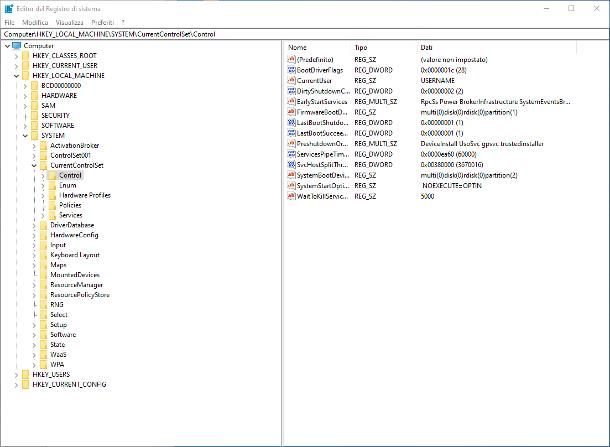
Task: Click the BootDriverFlags DWORD value icon
Action: tap(290, 70)
